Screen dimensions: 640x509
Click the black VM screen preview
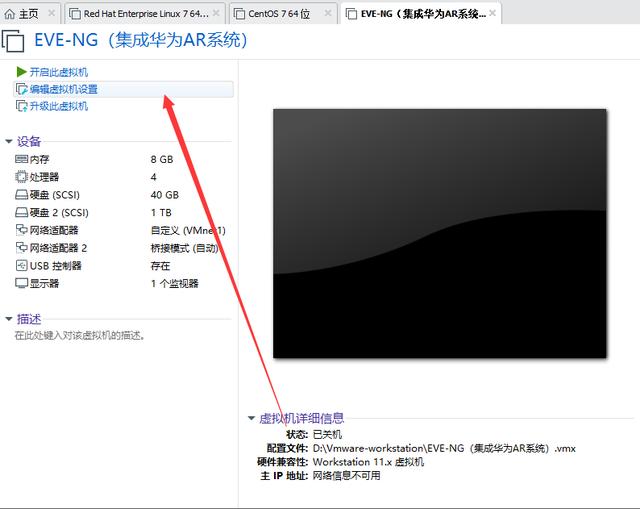point(440,233)
